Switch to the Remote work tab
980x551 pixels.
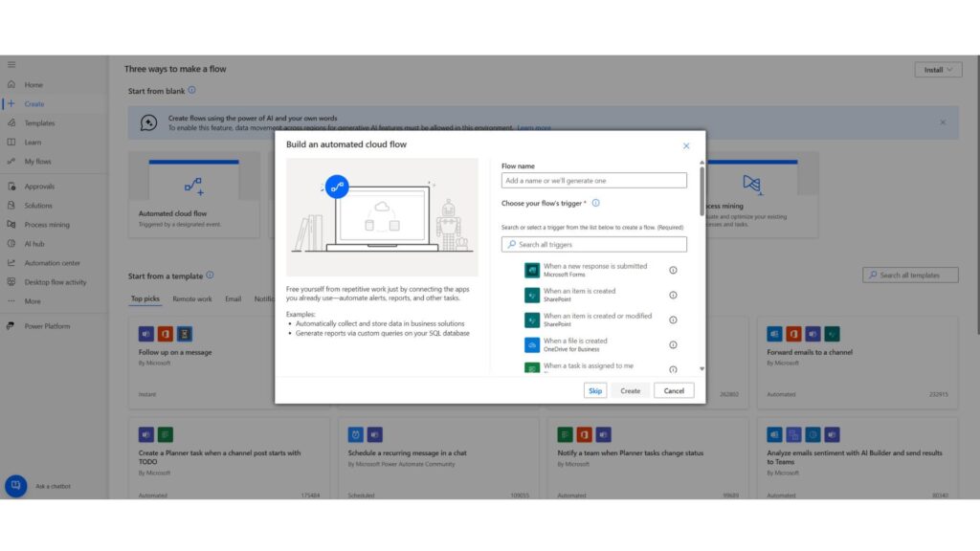tap(191, 298)
